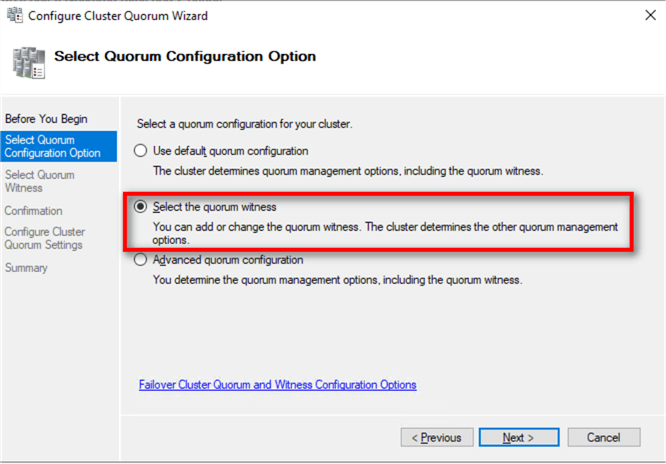Click the bold 'Select Quorum Configuration Option' page heading
The height and width of the screenshot is (464, 666).
click(x=185, y=56)
